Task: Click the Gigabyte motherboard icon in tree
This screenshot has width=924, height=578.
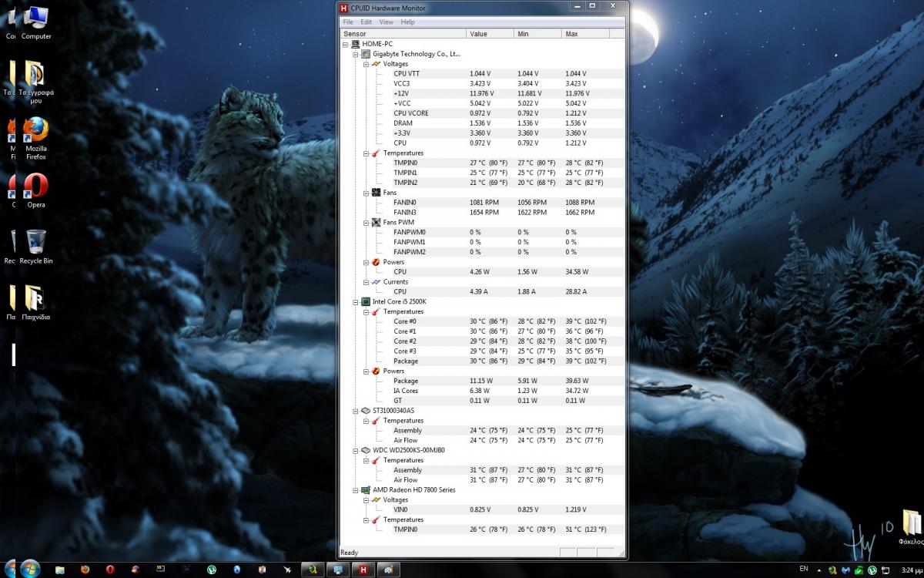Action: coord(365,54)
